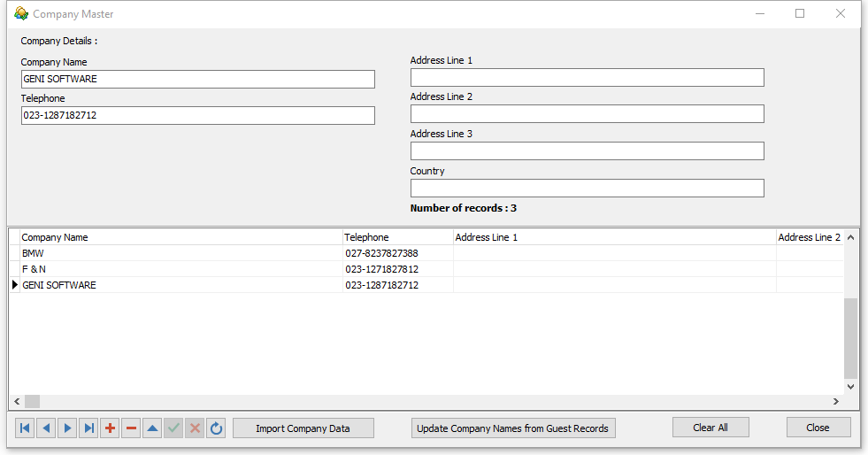Click the horizontal scrollbar right arrow
The height and width of the screenshot is (455, 868).
tap(836, 402)
